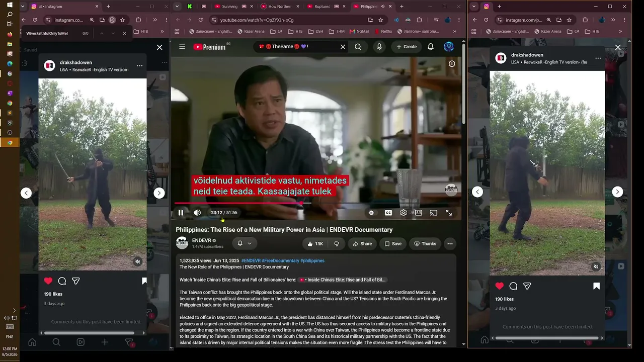Share post in left Instagram window
This screenshot has width=644, height=362.
(76, 281)
